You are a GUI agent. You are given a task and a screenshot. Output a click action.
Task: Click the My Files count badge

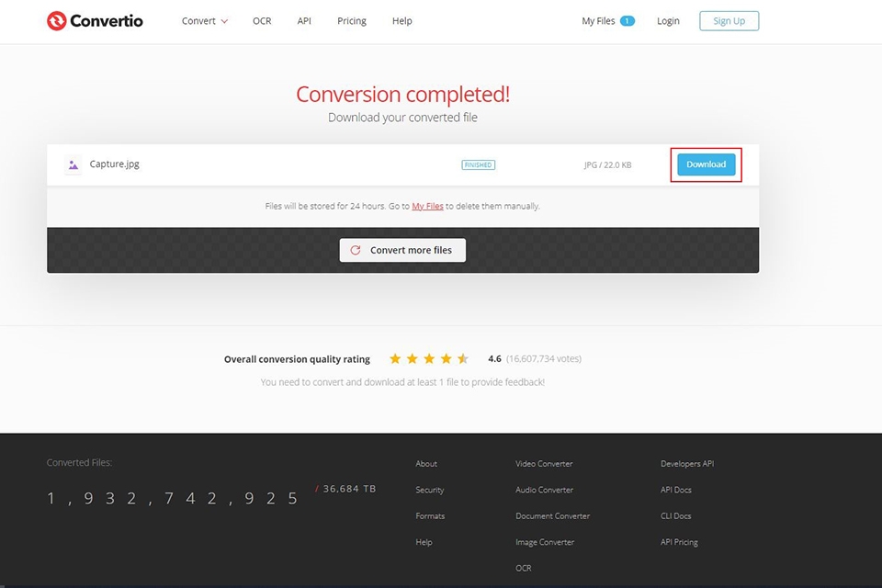point(628,21)
